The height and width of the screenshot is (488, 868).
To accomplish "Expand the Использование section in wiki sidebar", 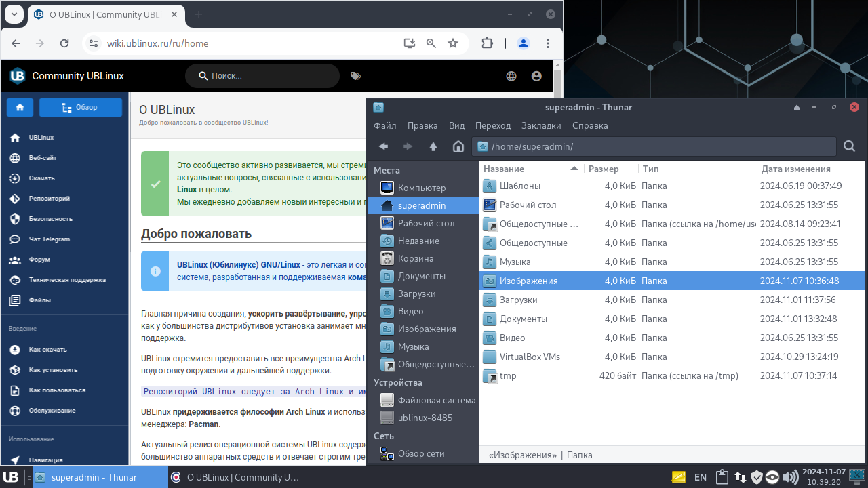I will click(31, 439).
